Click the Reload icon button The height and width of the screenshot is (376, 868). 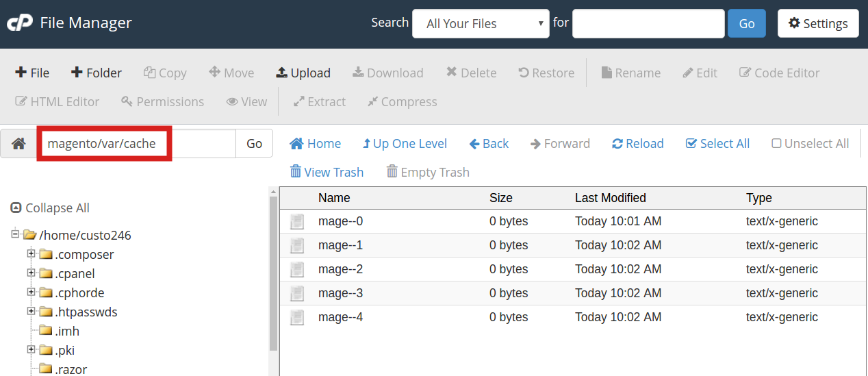tap(637, 143)
